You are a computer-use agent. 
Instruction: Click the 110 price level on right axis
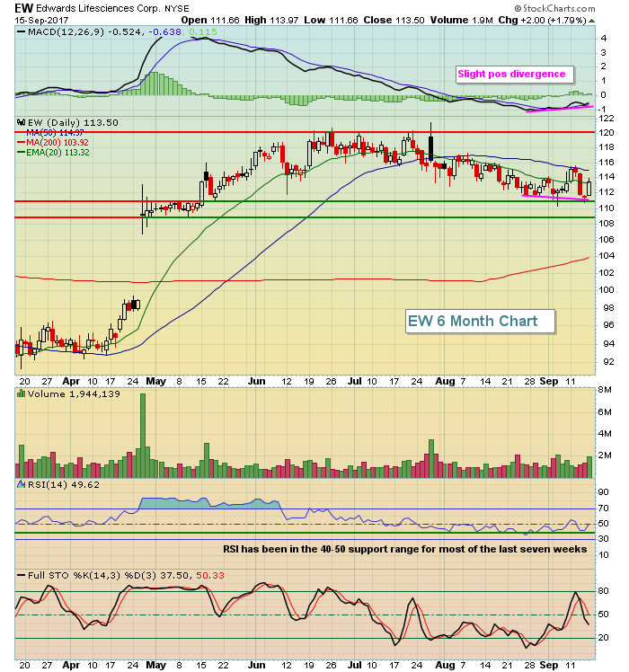tap(607, 208)
